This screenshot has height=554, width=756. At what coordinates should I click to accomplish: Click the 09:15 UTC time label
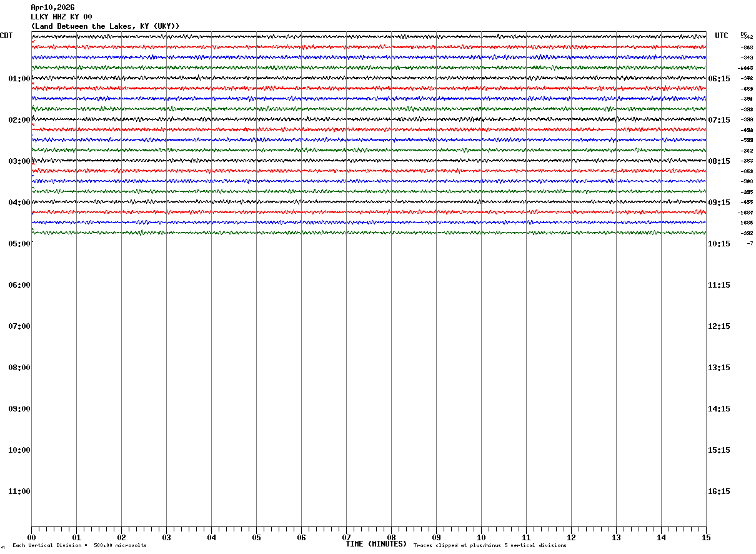pyautogui.click(x=719, y=203)
